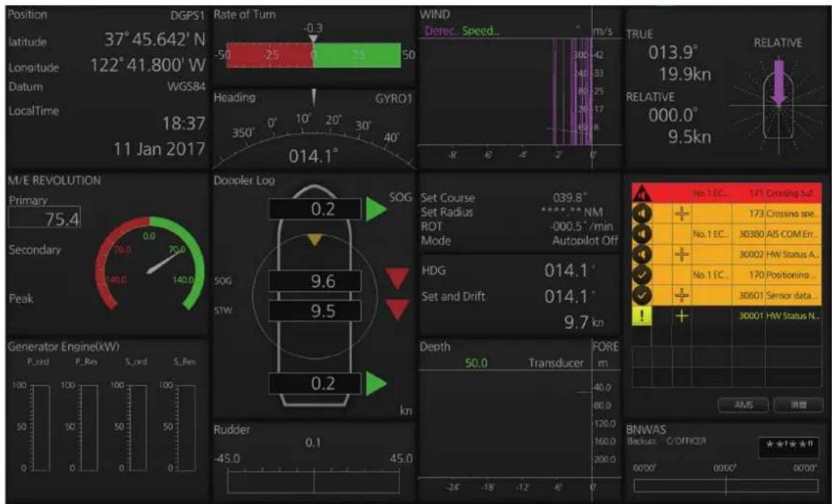Screen dimensions: 832x504
Task: Click the BNWAS timer progress bar
Action: [x=726, y=486]
